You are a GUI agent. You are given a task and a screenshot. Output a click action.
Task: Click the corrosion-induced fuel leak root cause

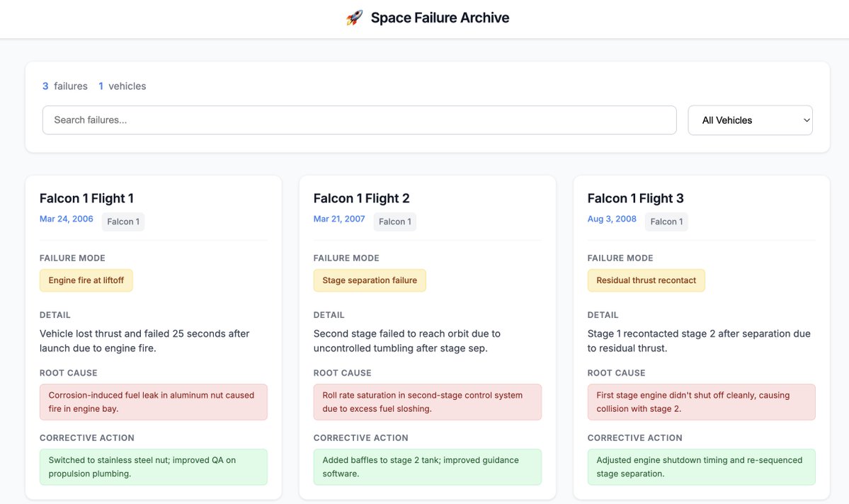point(154,402)
